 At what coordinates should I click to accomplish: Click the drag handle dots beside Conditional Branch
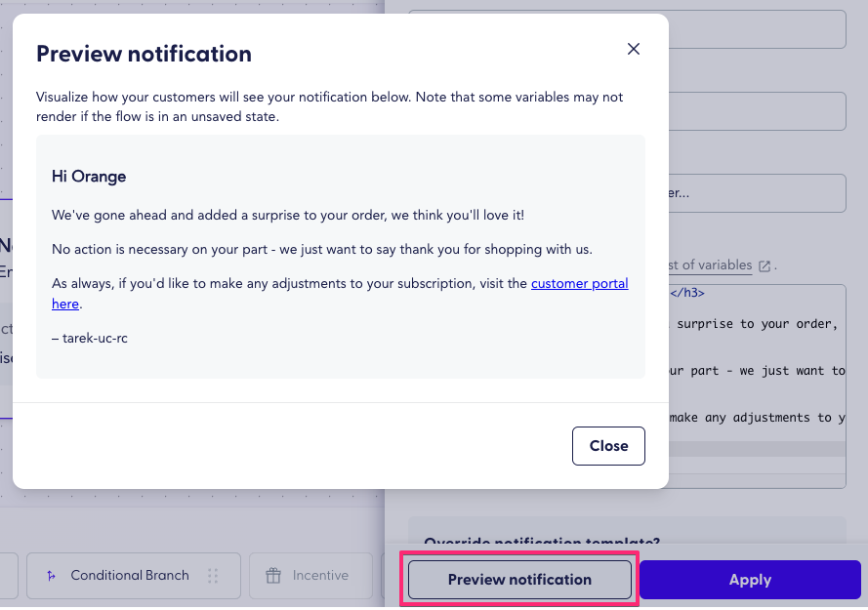pos(214,576)
